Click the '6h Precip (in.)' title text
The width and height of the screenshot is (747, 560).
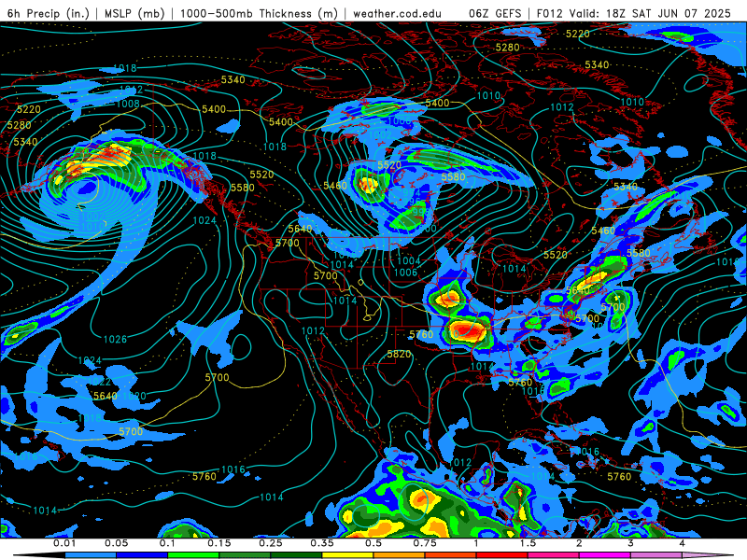point(49,13)
